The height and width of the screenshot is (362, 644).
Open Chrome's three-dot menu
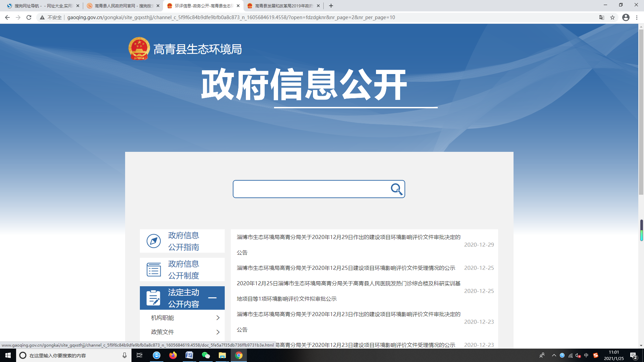637,17
